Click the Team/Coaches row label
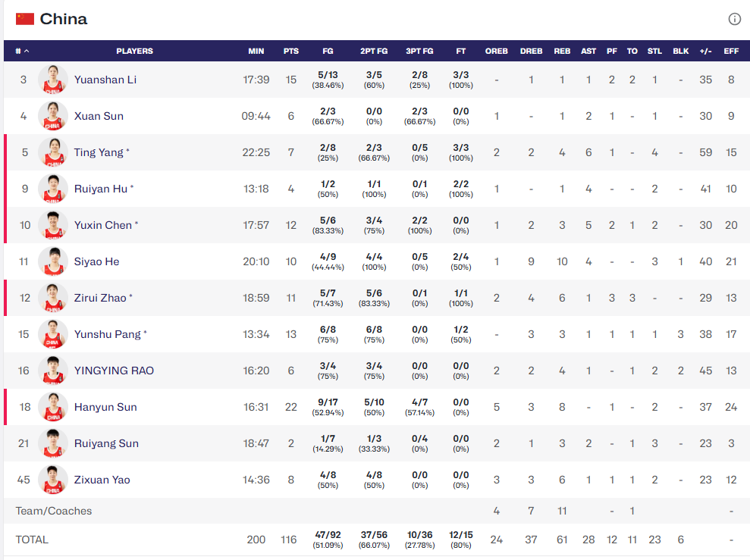Image resolution: width=750 pixels, height=560 pixels. coord(54,511)
